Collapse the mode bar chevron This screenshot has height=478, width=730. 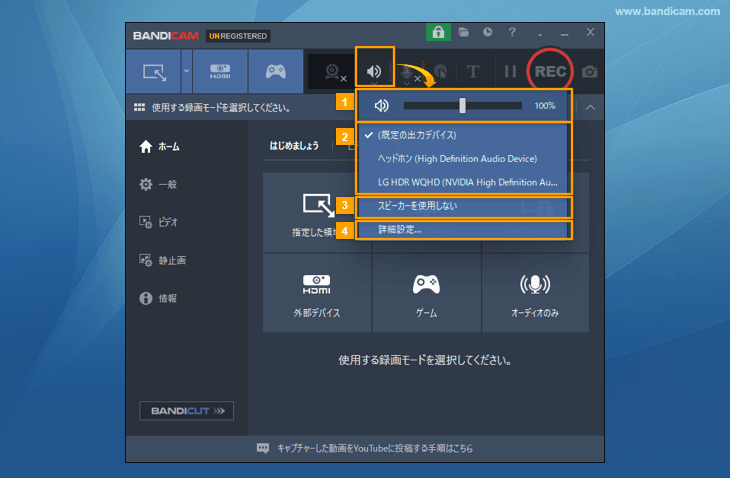click(590, 108)
